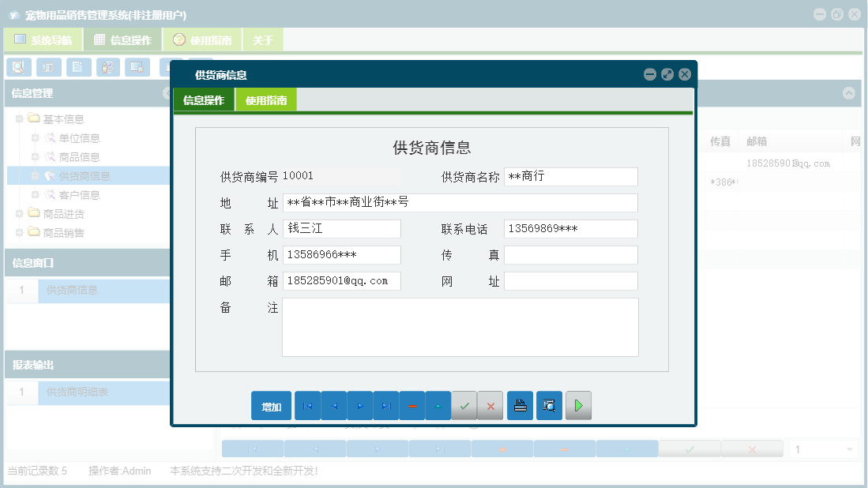Click background last-record navigation button
Screen dimensions: 868x488
tap(440, 449)
